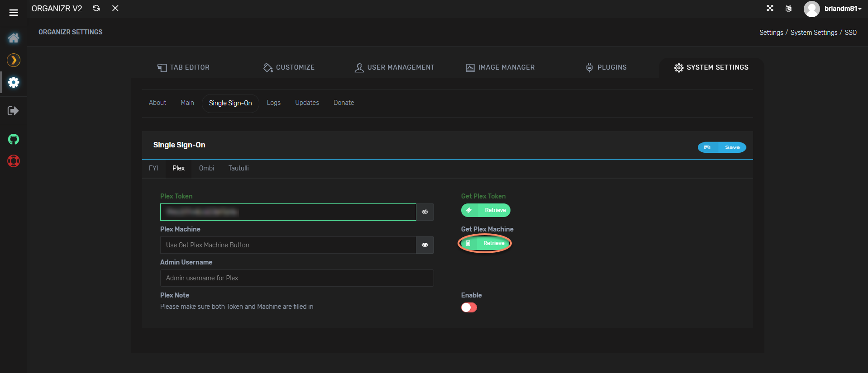This screenshot has height=373, width=868.
Task: Open the Main sub-tab
Action: tap(187, 103)
